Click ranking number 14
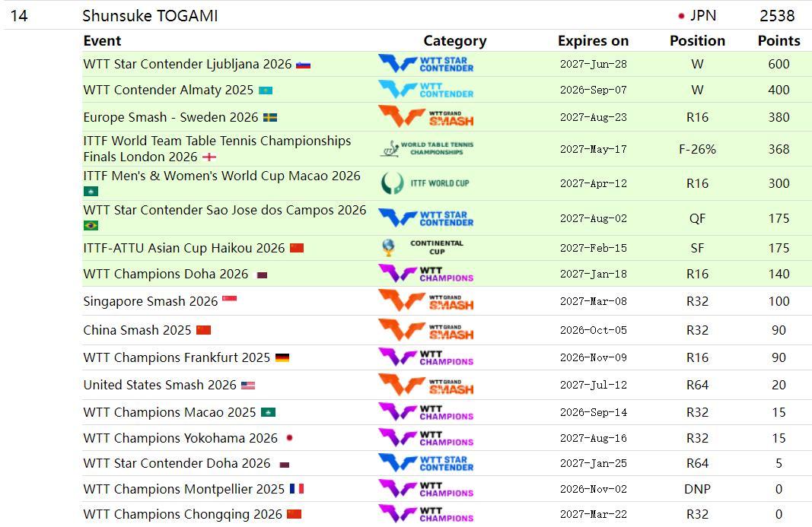812x527 pixels. click(x=18, y=16)
